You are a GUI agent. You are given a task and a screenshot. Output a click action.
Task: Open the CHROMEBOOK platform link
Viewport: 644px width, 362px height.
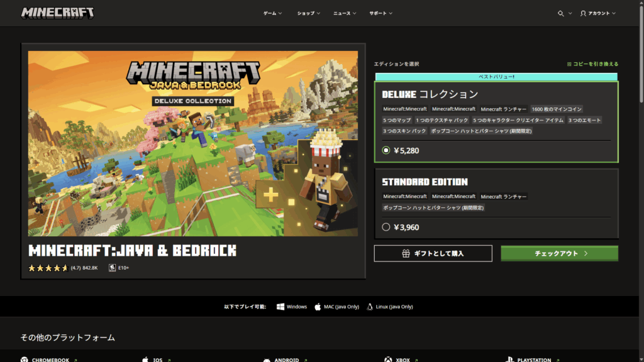[49, 360]
